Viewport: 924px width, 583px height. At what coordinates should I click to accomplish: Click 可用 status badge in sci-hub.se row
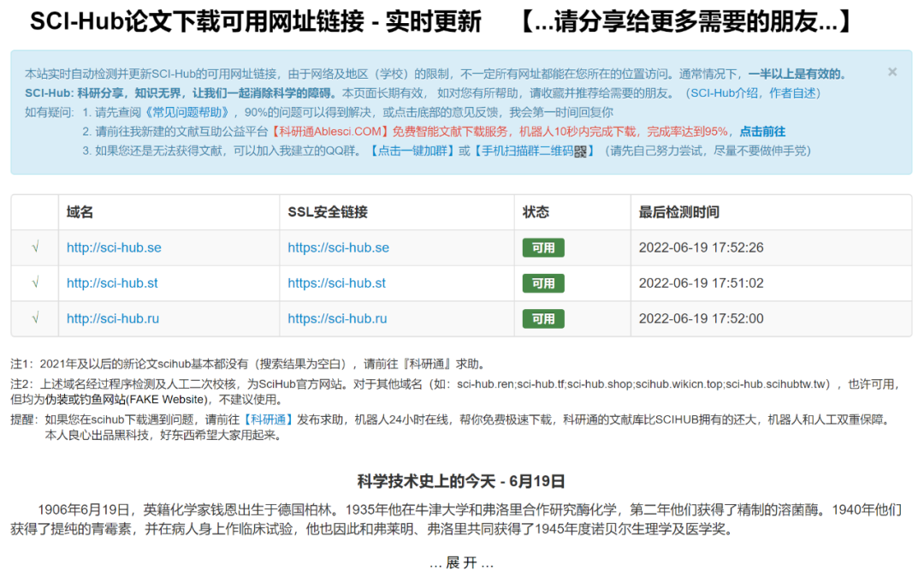click(x=543, y=247)
